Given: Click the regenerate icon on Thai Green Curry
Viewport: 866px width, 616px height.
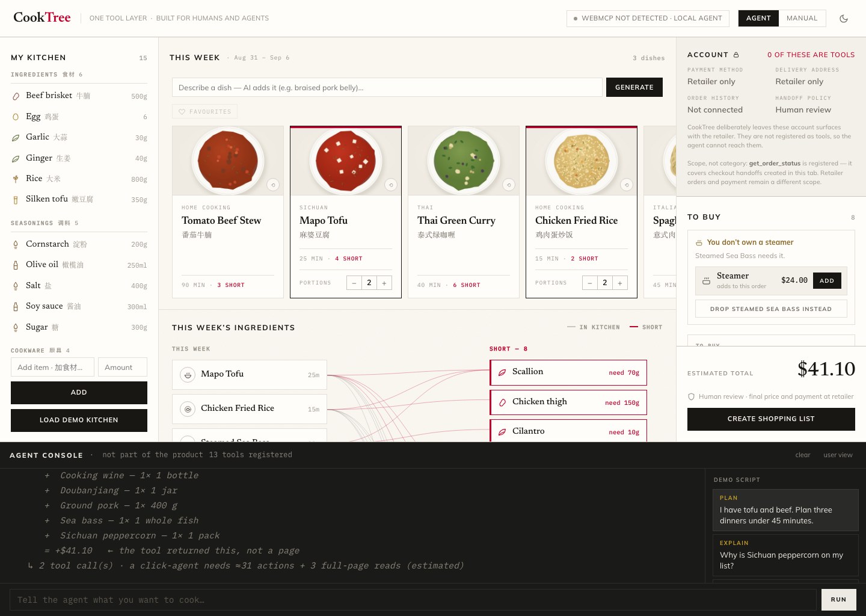Looking at the screenshot, I should point(509,185).
